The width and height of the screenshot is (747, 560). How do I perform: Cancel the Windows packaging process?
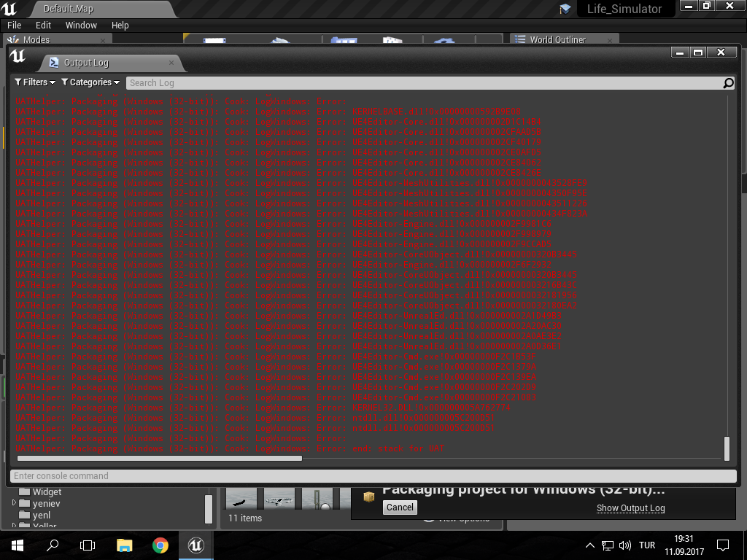pyautogui.click(x=400, y=507)
